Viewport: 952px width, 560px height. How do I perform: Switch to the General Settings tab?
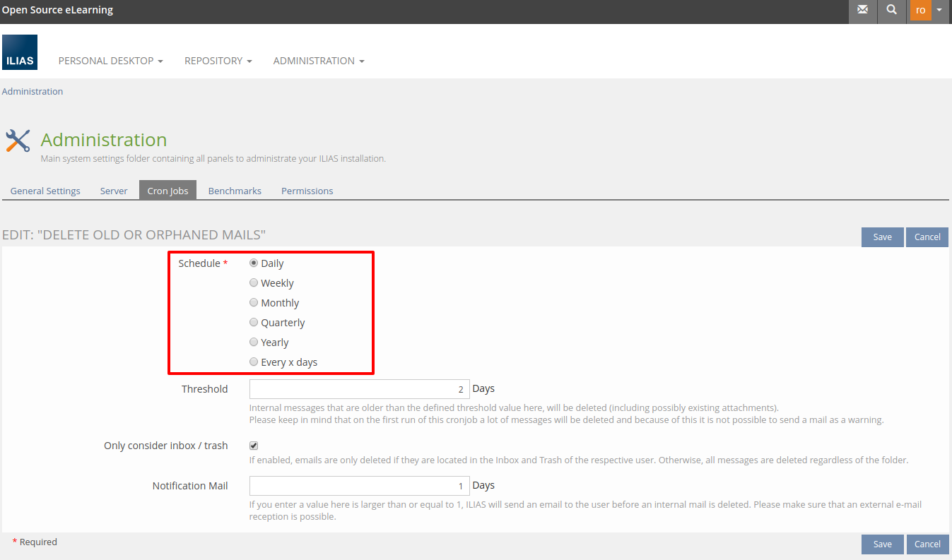coord(45,191)
